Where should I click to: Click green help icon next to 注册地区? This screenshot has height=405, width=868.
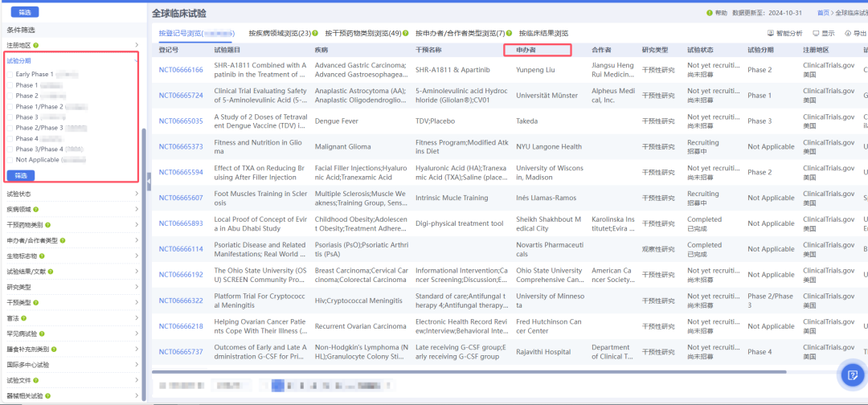[35, 45]
